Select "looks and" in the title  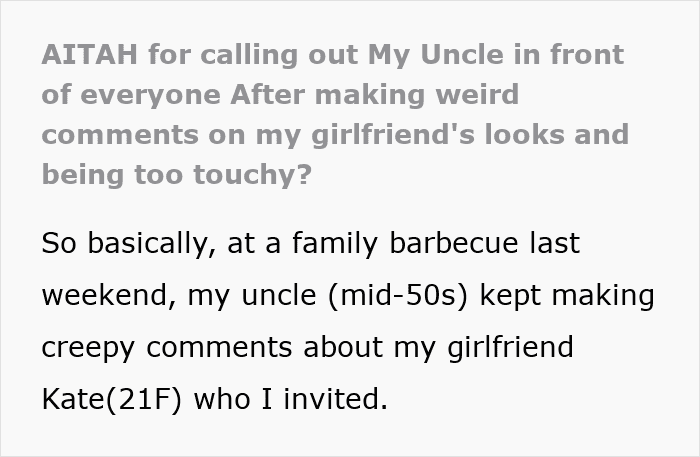[x=557, y=134]
